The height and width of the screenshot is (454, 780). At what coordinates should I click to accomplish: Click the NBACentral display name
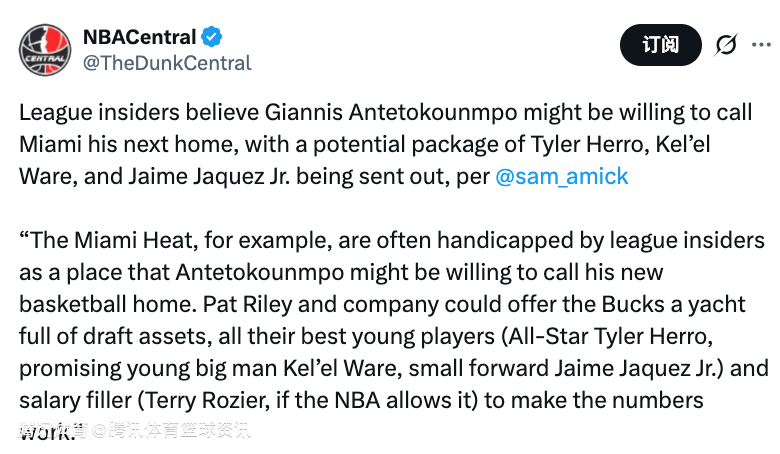[x=138, y=37]
